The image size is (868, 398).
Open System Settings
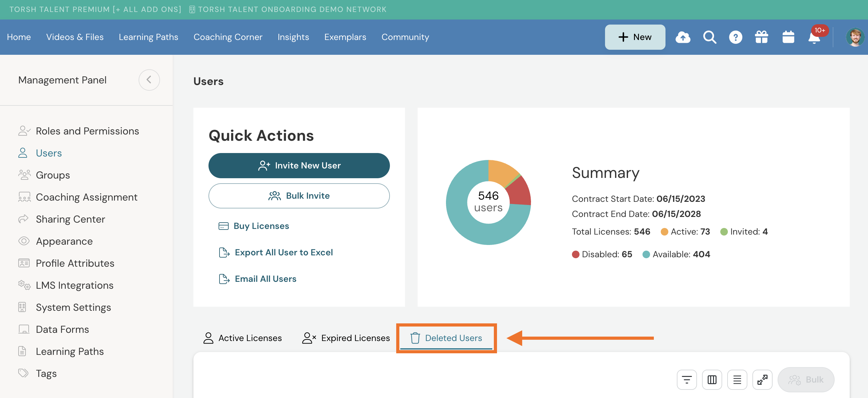(x=73, y=307)
